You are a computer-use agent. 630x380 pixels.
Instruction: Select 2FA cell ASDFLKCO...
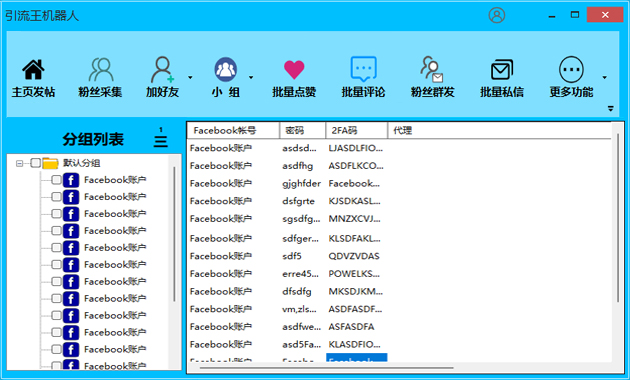356,166
